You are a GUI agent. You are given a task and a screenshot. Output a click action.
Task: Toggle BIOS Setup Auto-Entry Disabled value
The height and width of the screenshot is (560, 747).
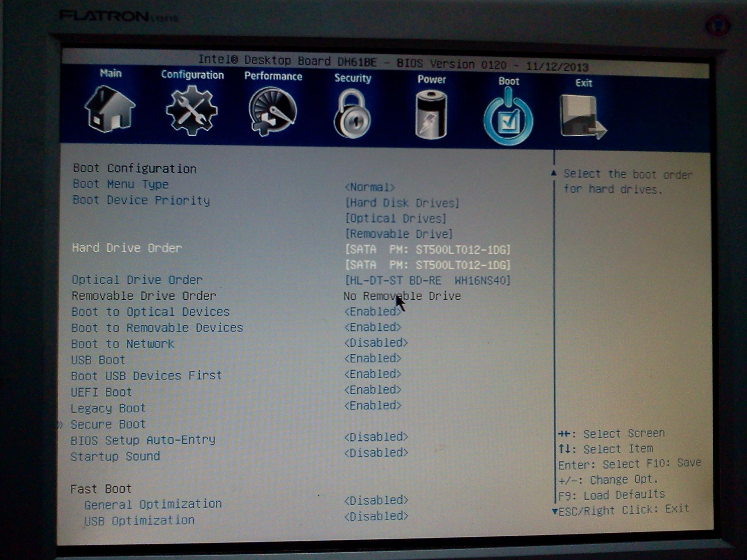(376, 437)
